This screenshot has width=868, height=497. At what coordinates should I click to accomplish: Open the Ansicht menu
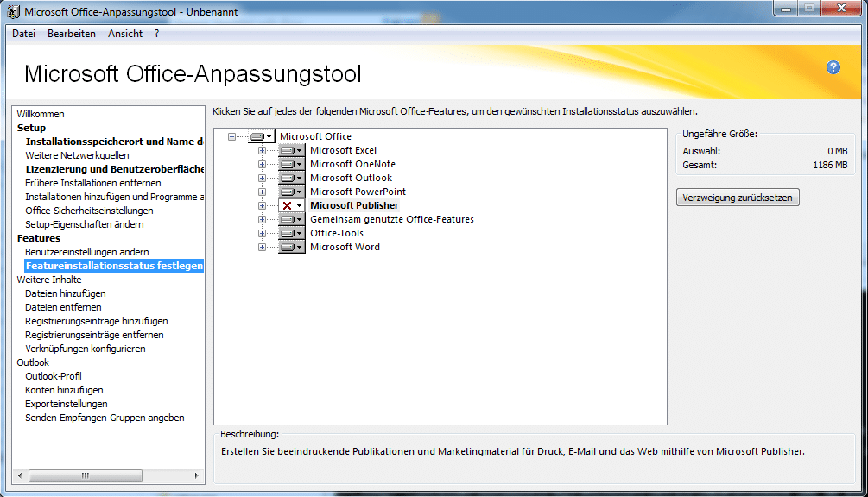click(x=125, y=34)
